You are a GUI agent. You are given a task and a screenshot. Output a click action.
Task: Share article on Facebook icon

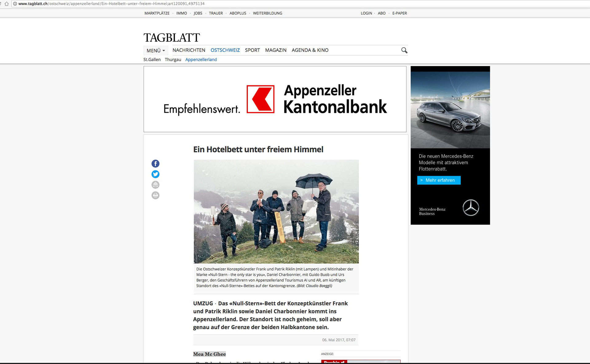pyautogui.click(x=155, y=164)
